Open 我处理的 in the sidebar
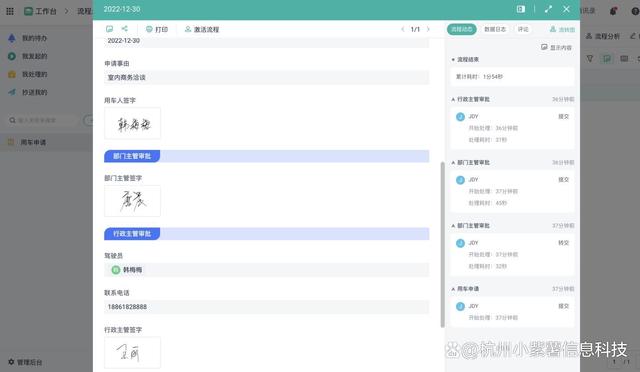Viewport: 640px width, 372px height. click(x=34, y=74)
